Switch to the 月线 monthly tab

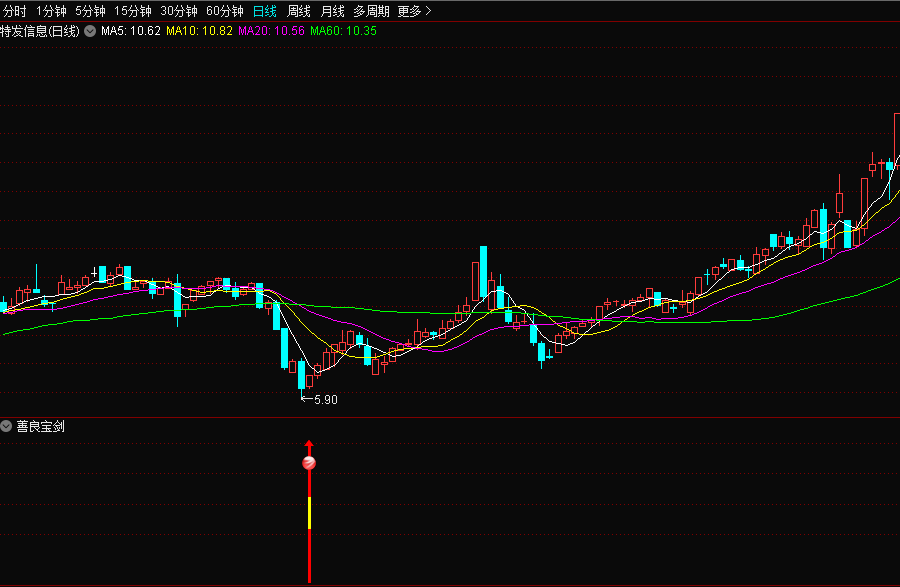(x=332, y=11)
